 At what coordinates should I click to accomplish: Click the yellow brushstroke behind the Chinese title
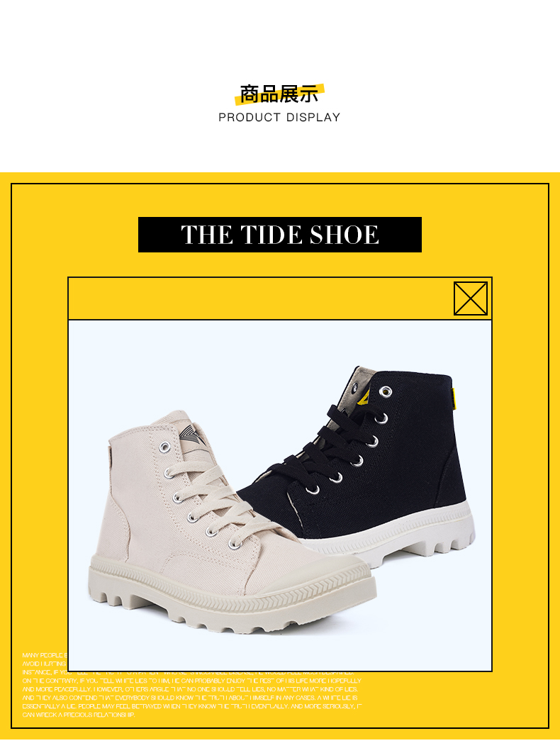[279, 94]
